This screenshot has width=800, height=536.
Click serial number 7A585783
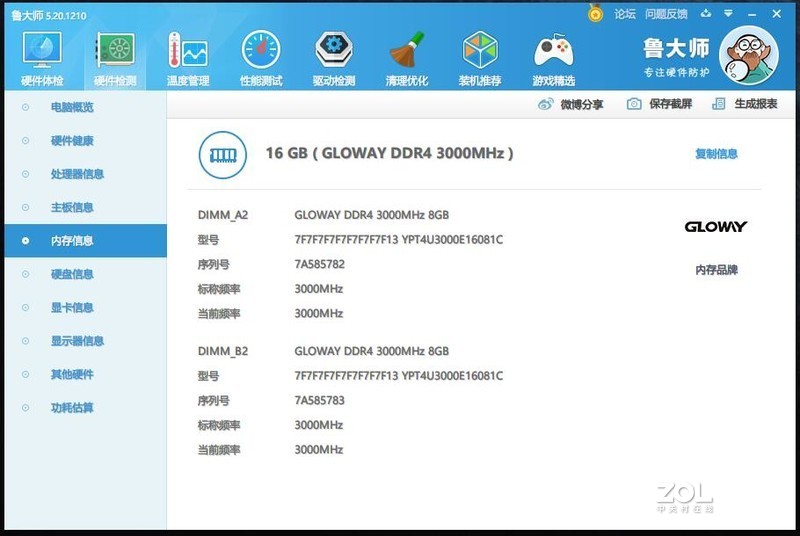click(319, 400)
